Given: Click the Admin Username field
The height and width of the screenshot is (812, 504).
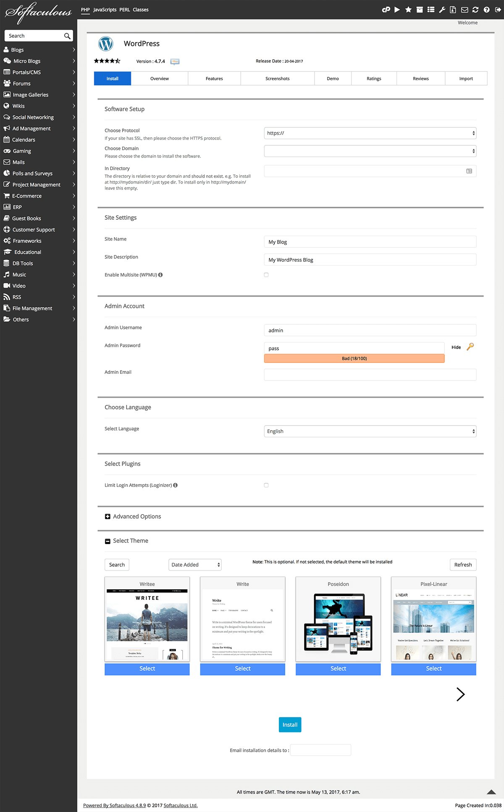Looking at the screenshot, I should coord(370,330).
